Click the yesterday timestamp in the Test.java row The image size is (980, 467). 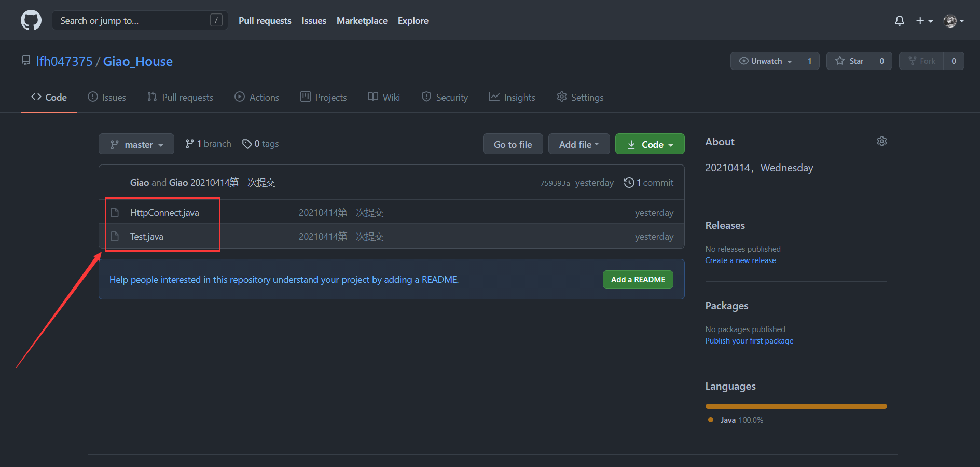[x=654, y=237]
